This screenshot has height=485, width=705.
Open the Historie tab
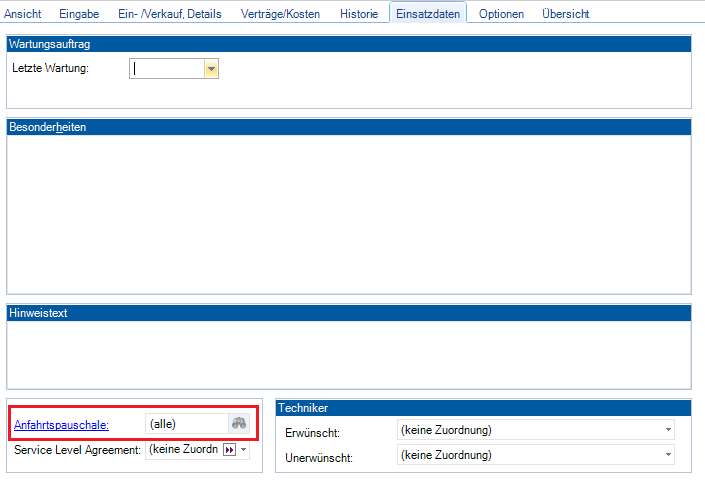(x=359, y=14)
